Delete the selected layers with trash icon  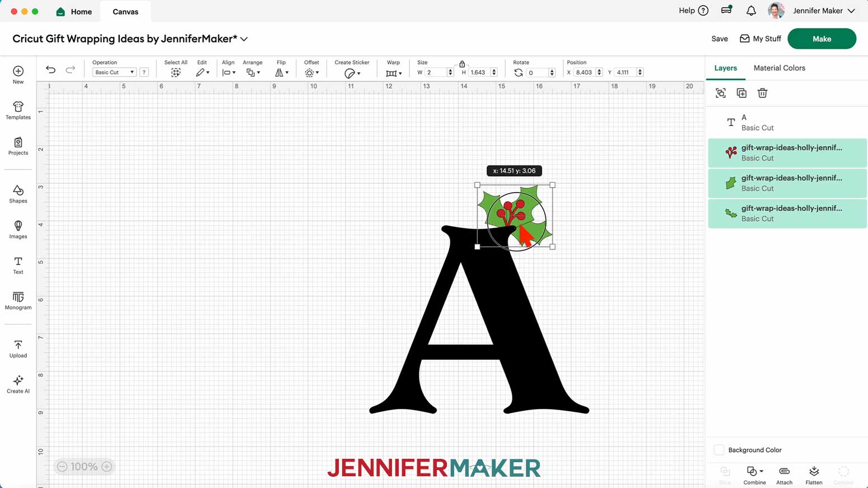[x=762, y=93]
